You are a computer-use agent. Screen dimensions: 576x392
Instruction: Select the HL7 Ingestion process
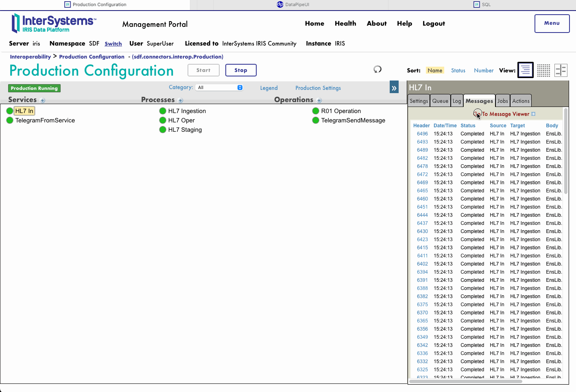click(x=187, y=111)
